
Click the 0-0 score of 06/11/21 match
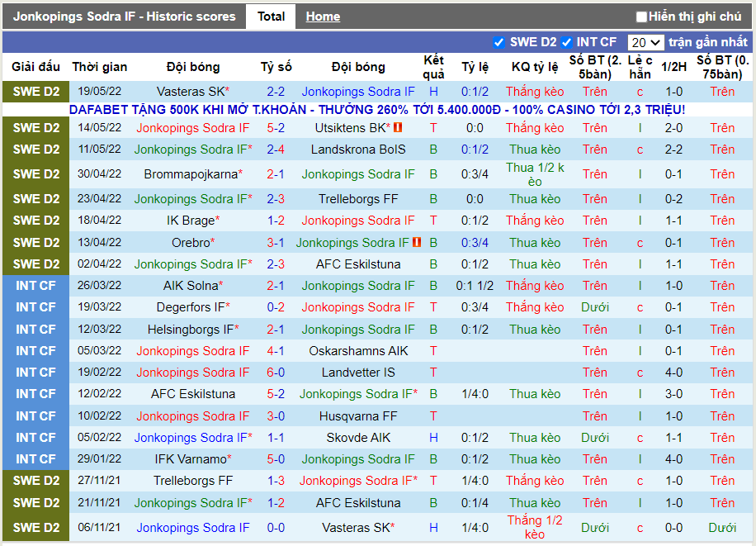(x=276, y=528)
